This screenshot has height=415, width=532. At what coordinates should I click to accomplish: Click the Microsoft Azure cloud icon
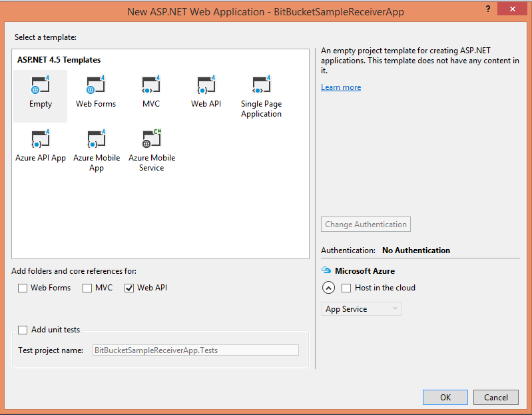[x=326, y=270]
